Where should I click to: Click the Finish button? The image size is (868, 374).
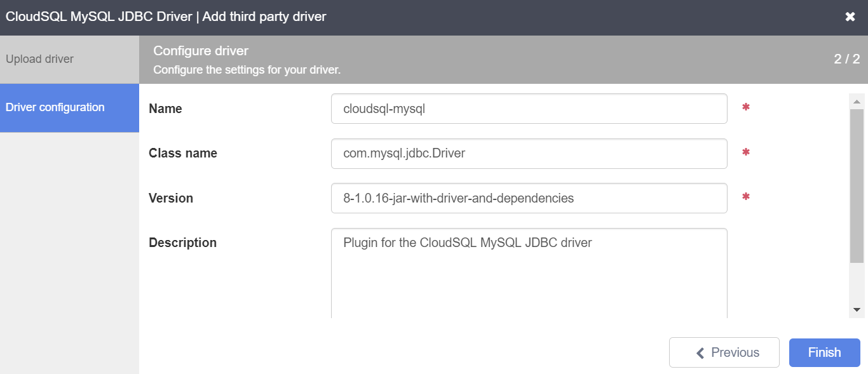tap(824, 352)
